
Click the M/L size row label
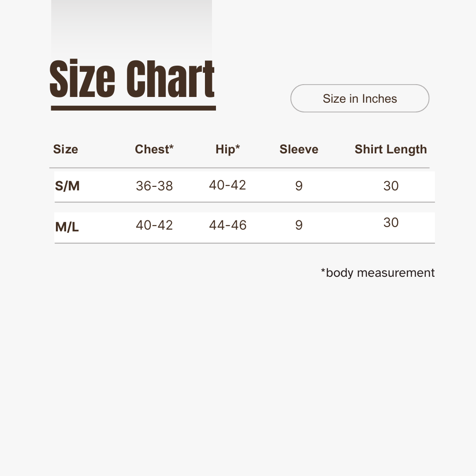67,227
